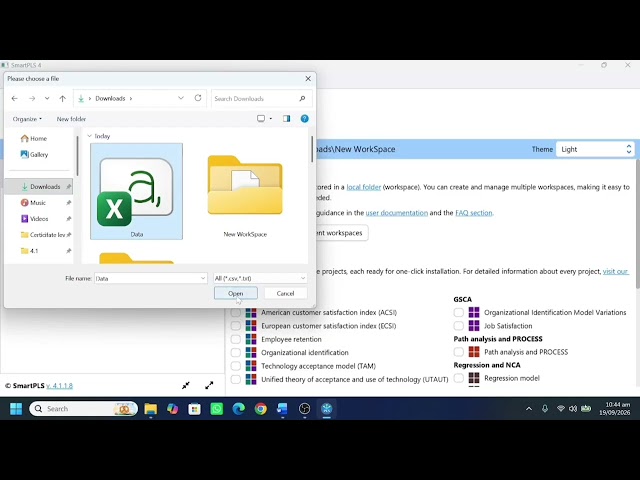Select Home in navigation pane

tap(34, 138)
